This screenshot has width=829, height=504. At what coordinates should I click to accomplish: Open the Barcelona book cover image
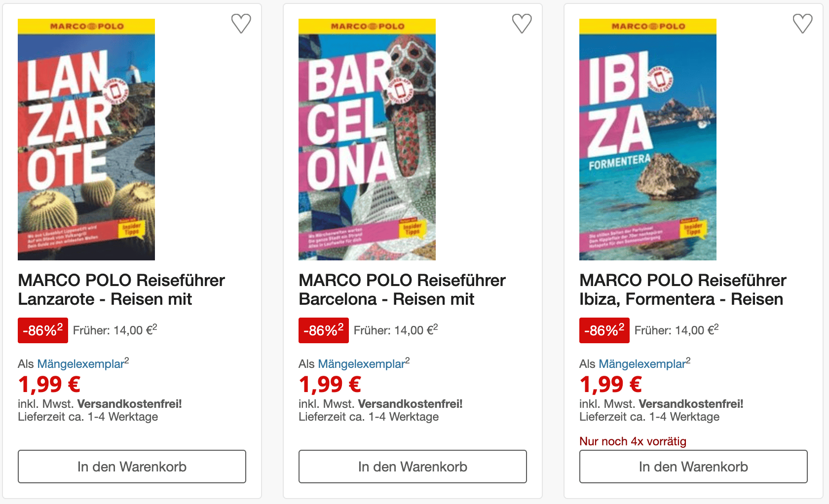click(x=367, y=140)
